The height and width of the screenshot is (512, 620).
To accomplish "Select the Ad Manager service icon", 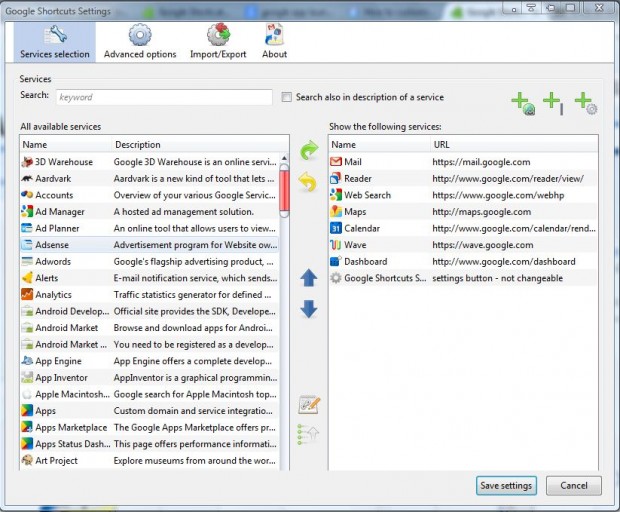I will tap(27, 212).
